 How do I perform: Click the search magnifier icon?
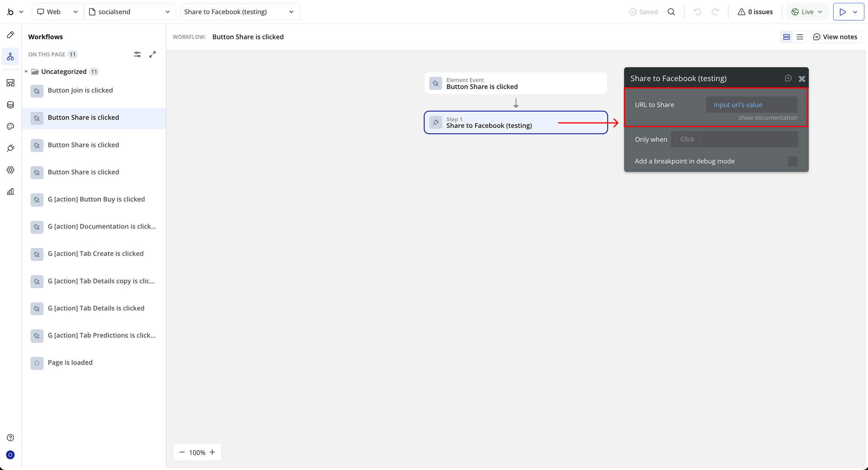671,12
